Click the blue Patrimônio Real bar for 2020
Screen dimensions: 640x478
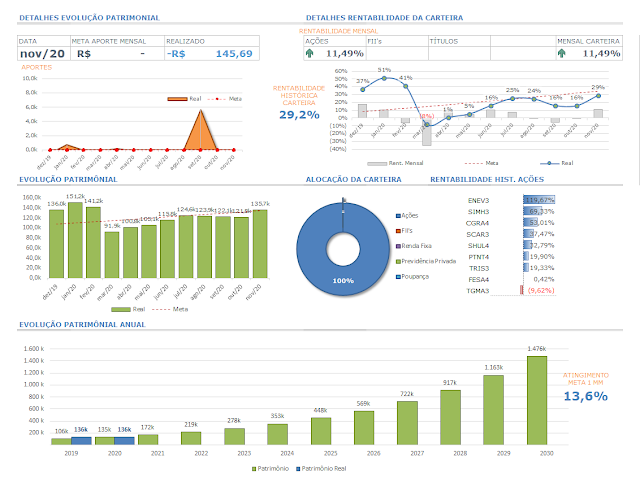click(x=124, y=441)
